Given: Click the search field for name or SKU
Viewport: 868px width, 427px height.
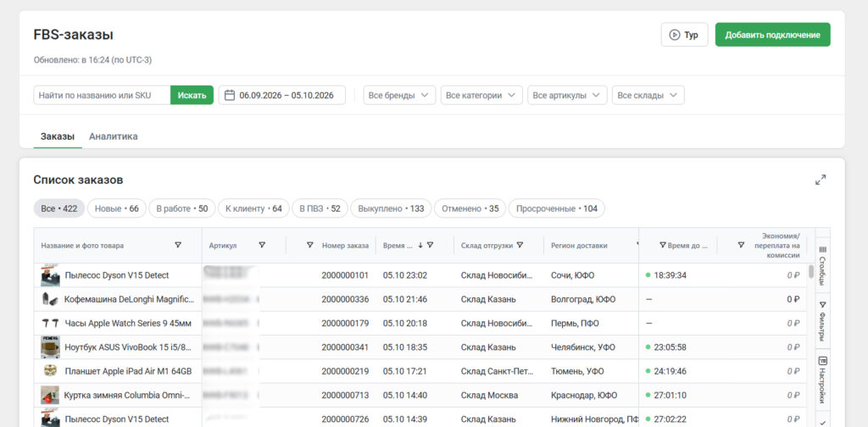Looking at the screenshot, I should (102, 95).
